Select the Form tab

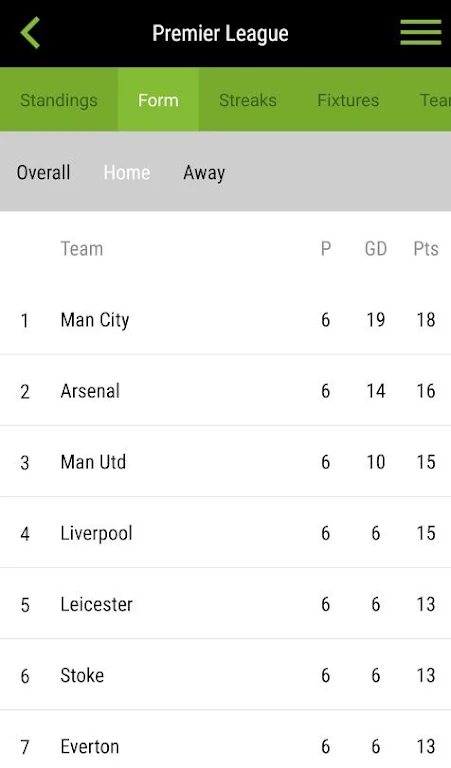(158, 100)
